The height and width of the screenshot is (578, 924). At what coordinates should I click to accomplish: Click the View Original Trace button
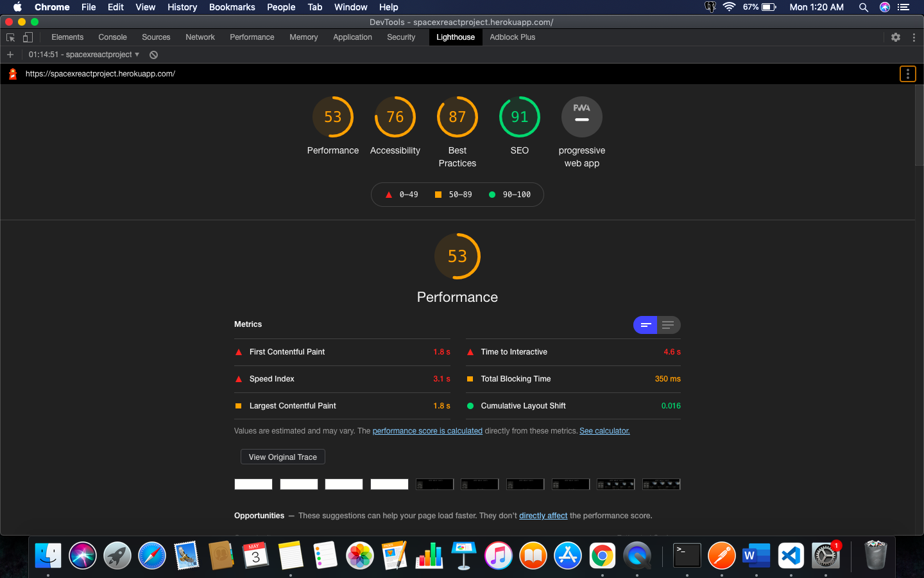click(x=282, y=457)
